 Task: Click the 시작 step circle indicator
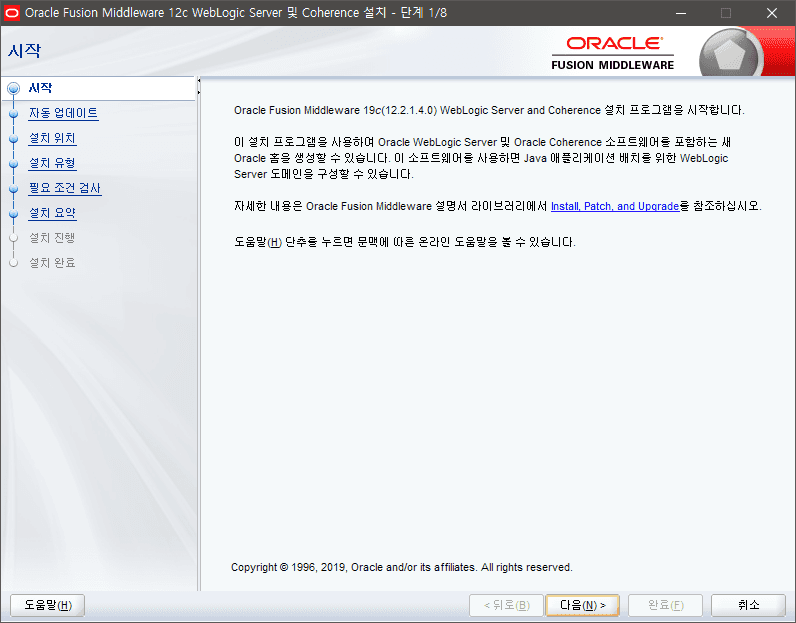(14, 88)
